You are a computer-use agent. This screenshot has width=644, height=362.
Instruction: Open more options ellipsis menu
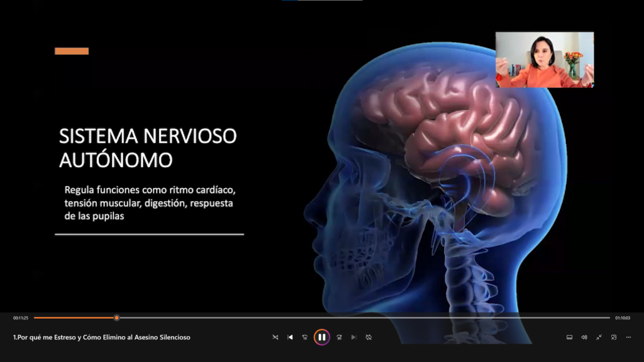pyautogui.click(x=628, y=337)
